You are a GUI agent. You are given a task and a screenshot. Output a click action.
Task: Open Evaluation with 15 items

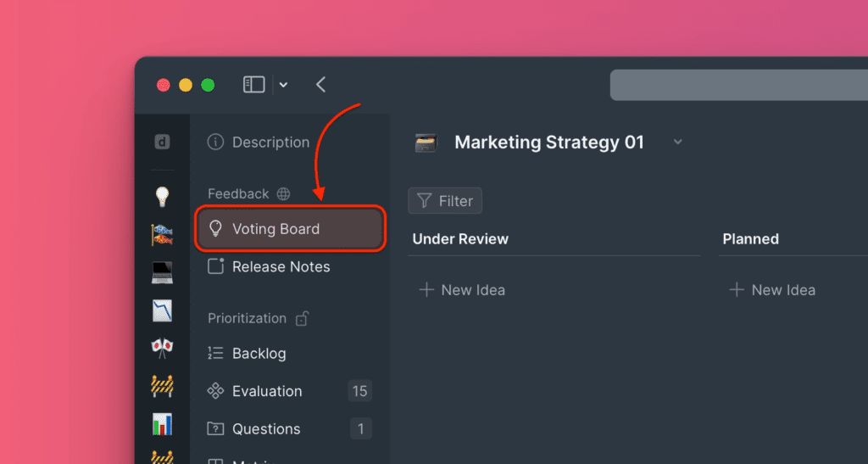pyautogui.click(x=266, y=391)
